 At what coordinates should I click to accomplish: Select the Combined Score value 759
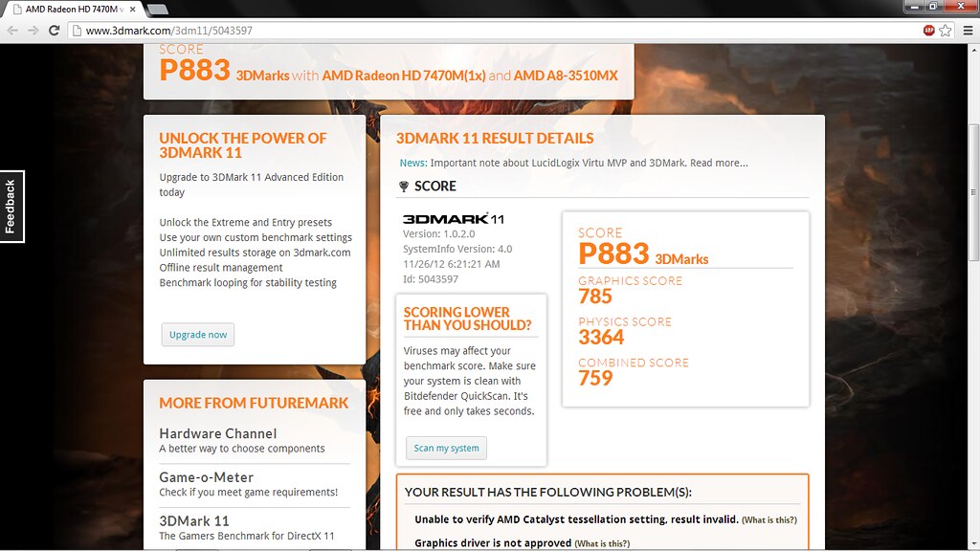click(595, 378)
